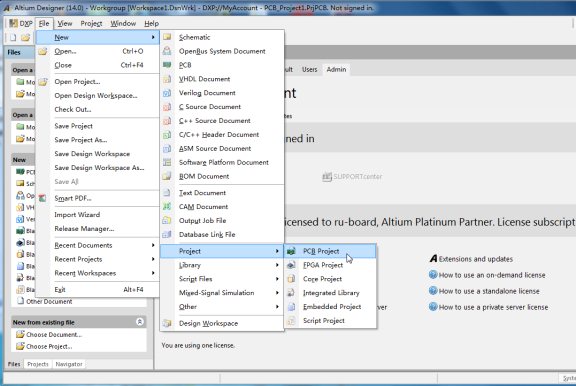The height and width of the screenshot is (386, 576).
Task: Click the Software Platform Document icon
Action: (167, 162)
